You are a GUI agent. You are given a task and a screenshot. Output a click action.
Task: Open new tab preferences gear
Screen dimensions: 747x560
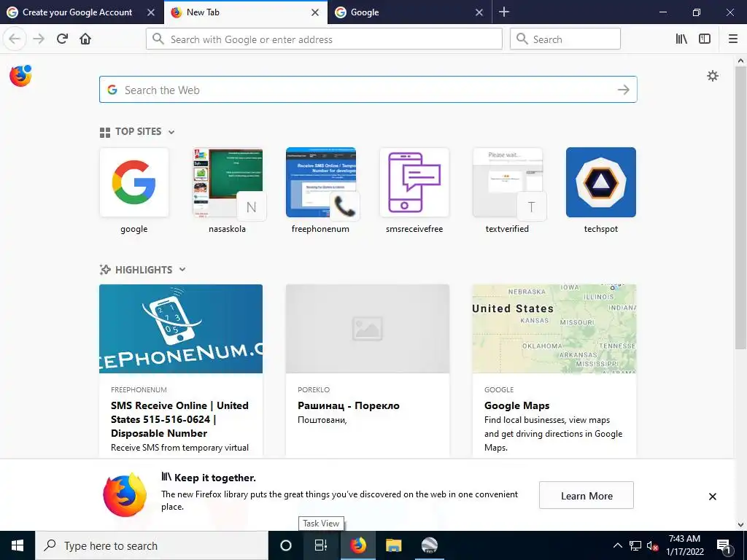[x=712, y=76]
